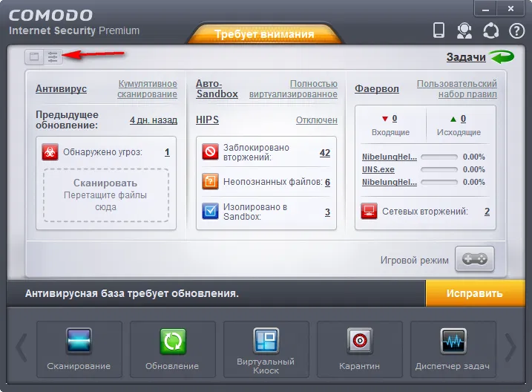
Task: Open Виртуальный Киоск tile
Action: (266, 349)
